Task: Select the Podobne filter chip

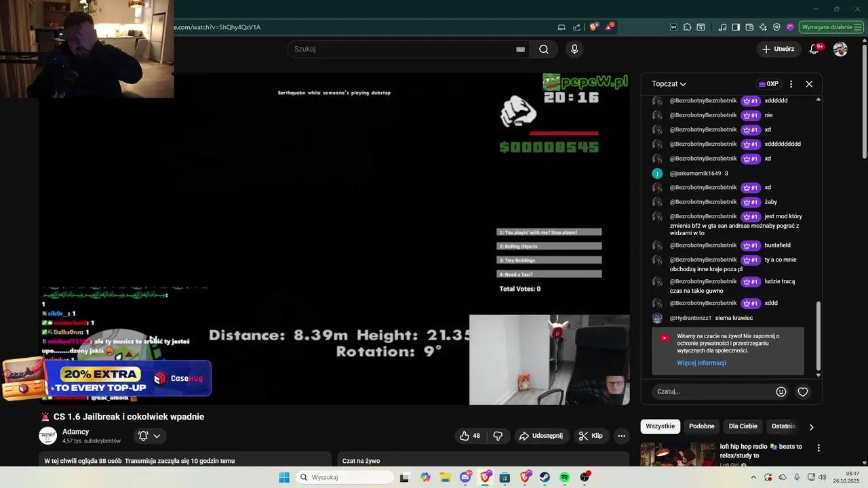Action: pyautogui.click(x=701, y=426)
